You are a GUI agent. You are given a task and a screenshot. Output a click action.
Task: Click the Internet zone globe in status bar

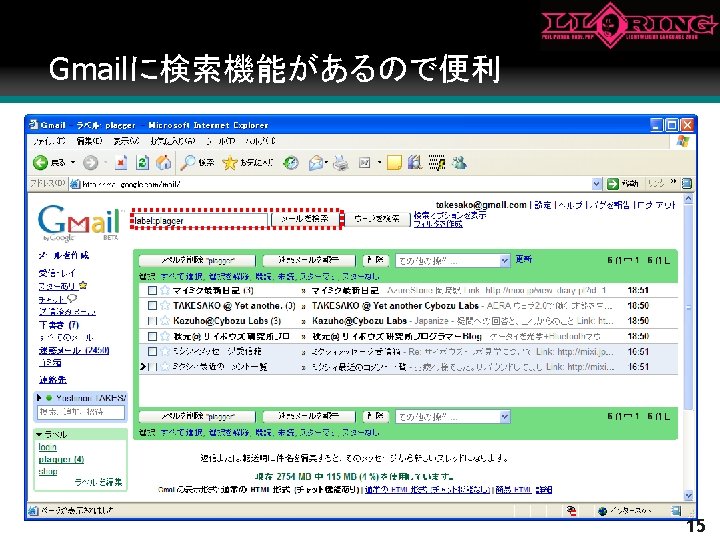[x=602, y=511]
